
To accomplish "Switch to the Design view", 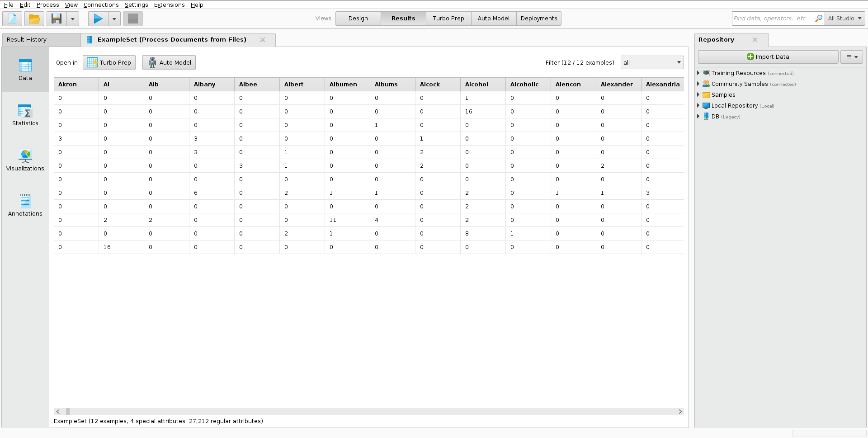I will tap(358, 19).
